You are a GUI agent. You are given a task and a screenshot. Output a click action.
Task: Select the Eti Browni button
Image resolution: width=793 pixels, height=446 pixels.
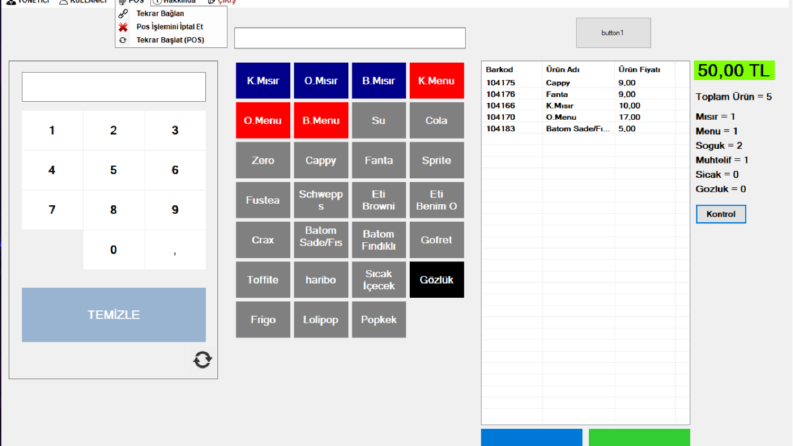point(379,200)
